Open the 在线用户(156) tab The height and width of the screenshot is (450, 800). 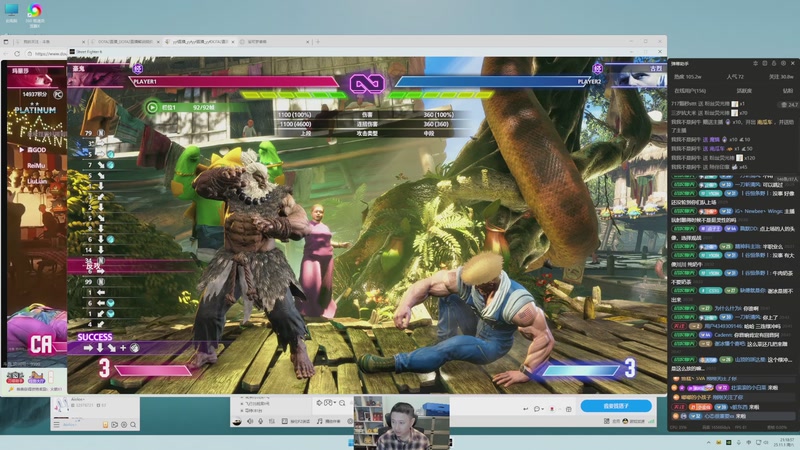point(690,91)
